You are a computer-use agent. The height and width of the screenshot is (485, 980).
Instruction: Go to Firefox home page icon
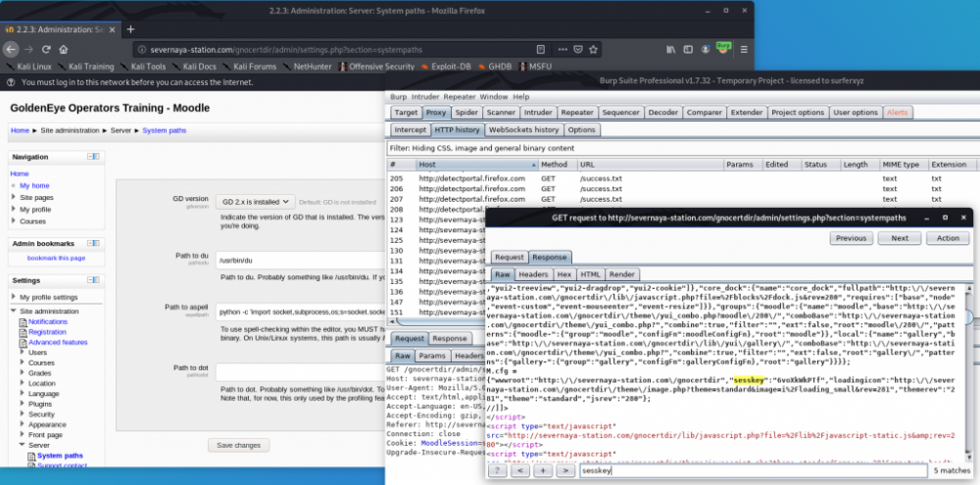(x=63, y=49)
